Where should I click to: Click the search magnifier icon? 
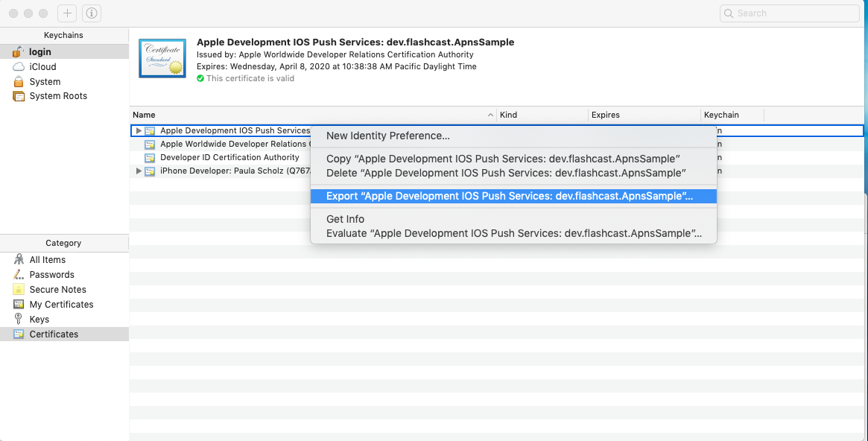[x=729, y=13]
